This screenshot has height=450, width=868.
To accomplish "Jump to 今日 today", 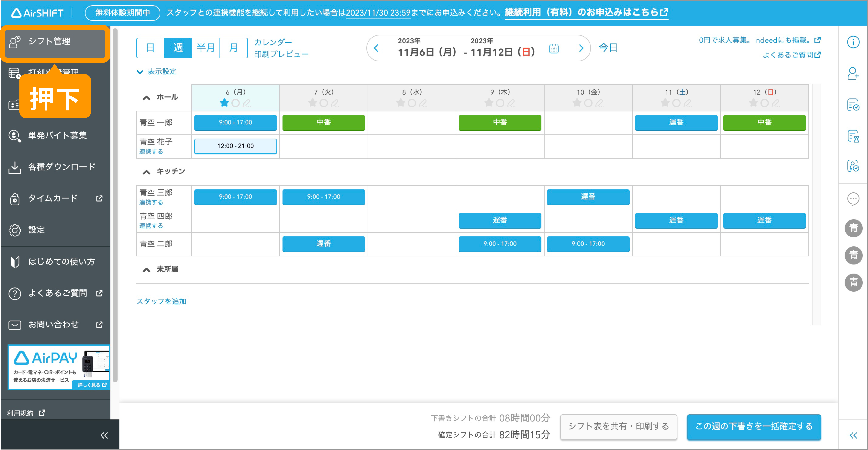I will click(608, 48).
